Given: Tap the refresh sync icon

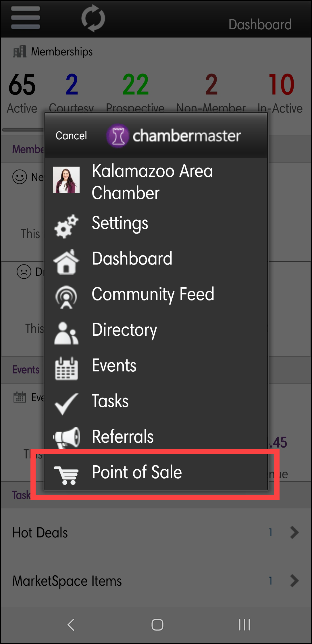Looking at the screenshot, I should [x=93, y=18].
